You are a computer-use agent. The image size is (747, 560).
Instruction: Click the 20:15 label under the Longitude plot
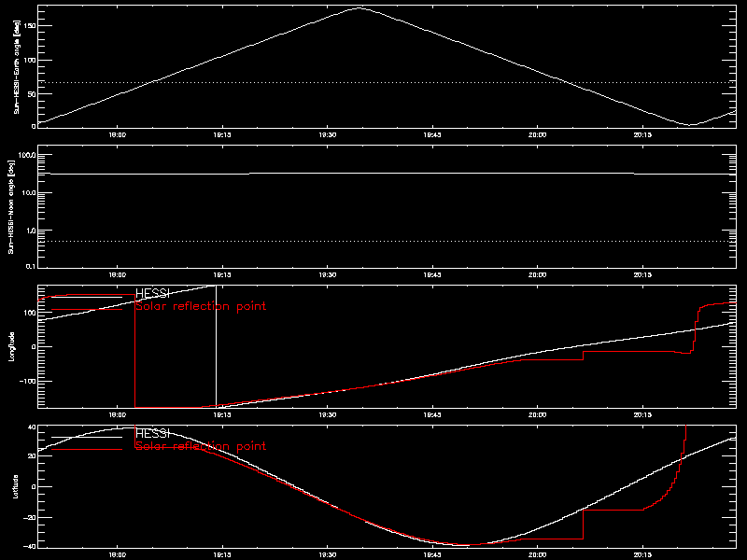(642, 415)
